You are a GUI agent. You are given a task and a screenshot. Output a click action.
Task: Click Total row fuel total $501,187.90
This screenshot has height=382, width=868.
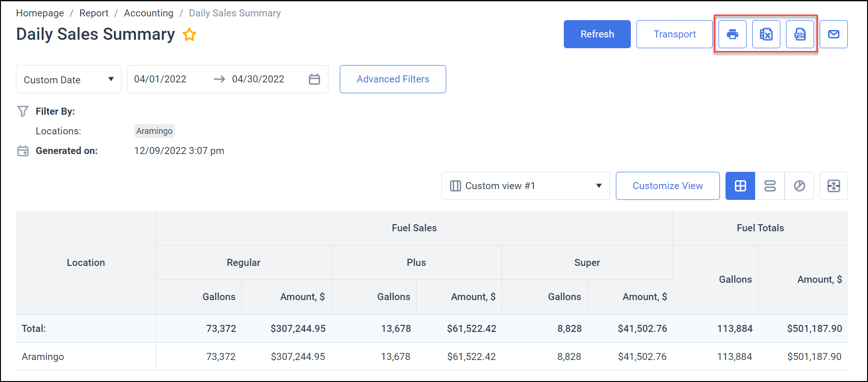coord(815,329)
